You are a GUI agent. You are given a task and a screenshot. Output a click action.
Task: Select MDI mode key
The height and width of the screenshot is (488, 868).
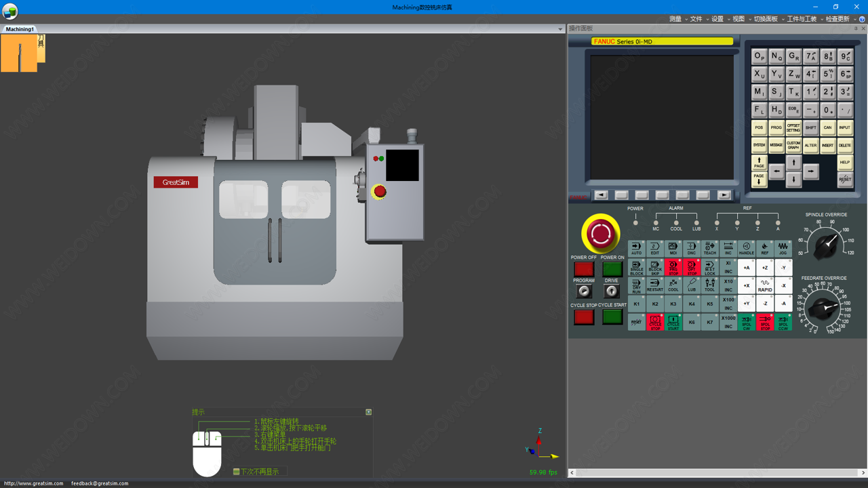pyautogui.click(x=673, y=249)
